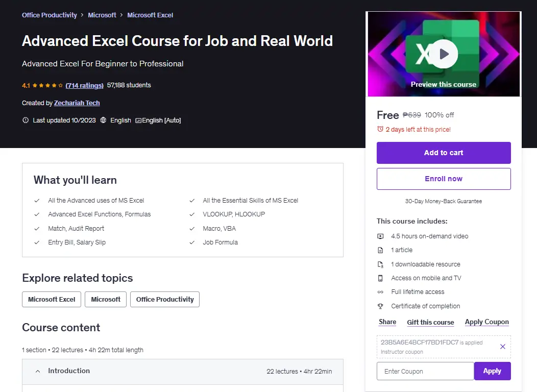The height and width of the screenshot is (392, 537).
Task: Click the 1 downloadable resource text
Action: 426,264
